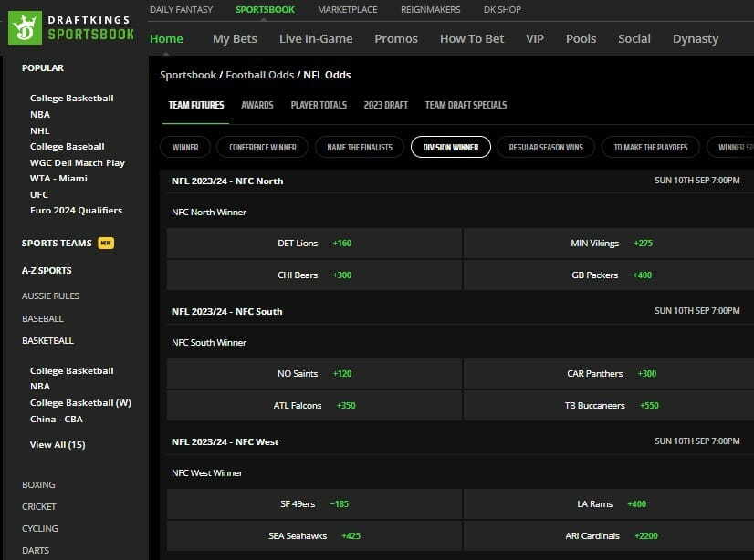
Task: Collapse the NFC West section header
Action: point(456,441)
